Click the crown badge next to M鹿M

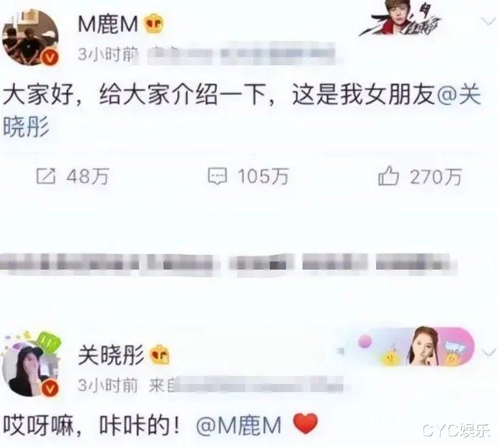tap(154, 24)
